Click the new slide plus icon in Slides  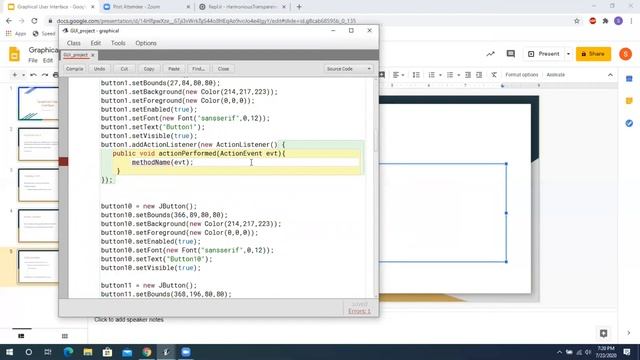(x=15, y=75)
